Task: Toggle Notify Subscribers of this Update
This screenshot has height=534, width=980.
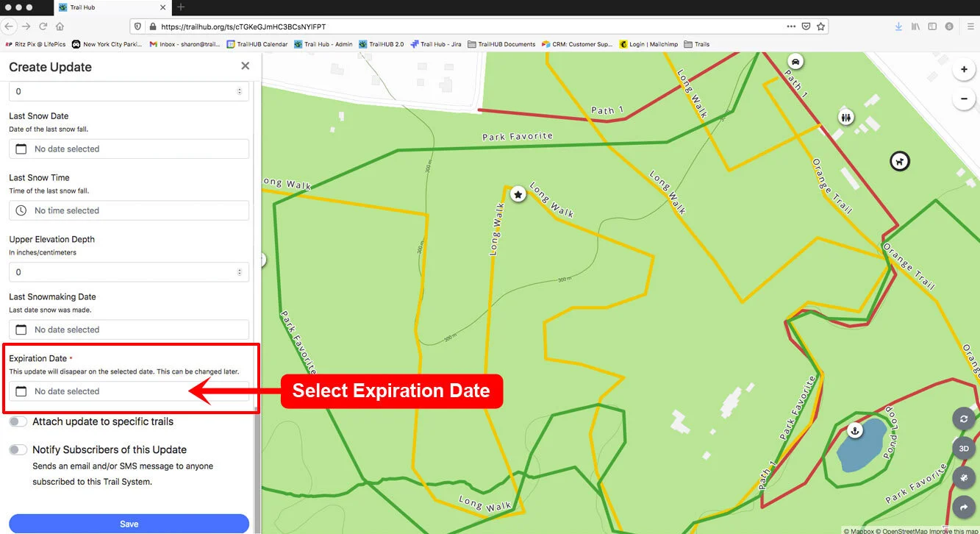Action: pos(18,449)
